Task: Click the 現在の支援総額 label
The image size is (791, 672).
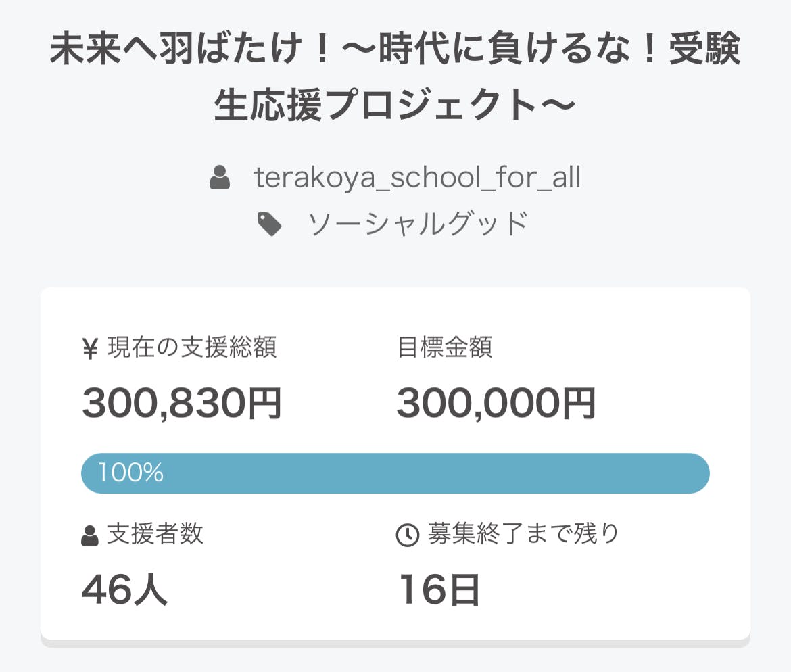Action: point(192,347)
